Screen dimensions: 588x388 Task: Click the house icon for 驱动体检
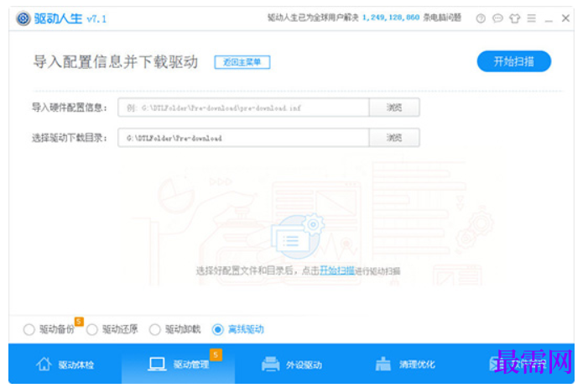[x=44, y=364]
